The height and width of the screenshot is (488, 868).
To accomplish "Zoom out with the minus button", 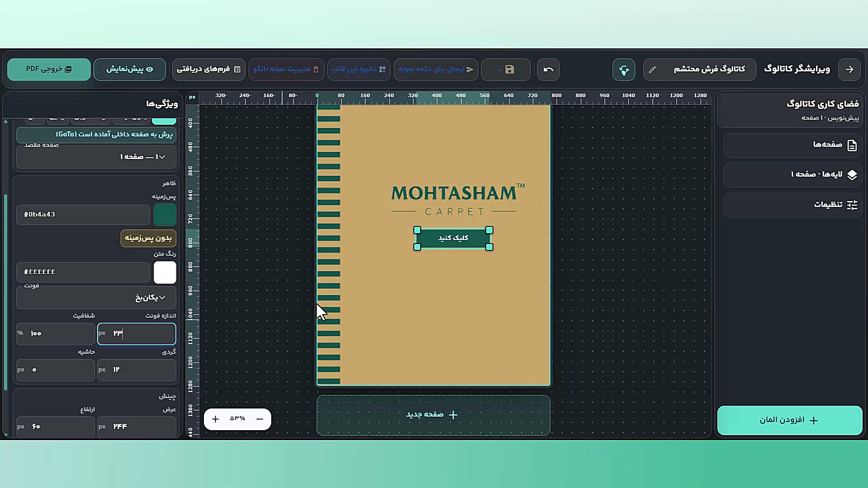I will (259, 419).
